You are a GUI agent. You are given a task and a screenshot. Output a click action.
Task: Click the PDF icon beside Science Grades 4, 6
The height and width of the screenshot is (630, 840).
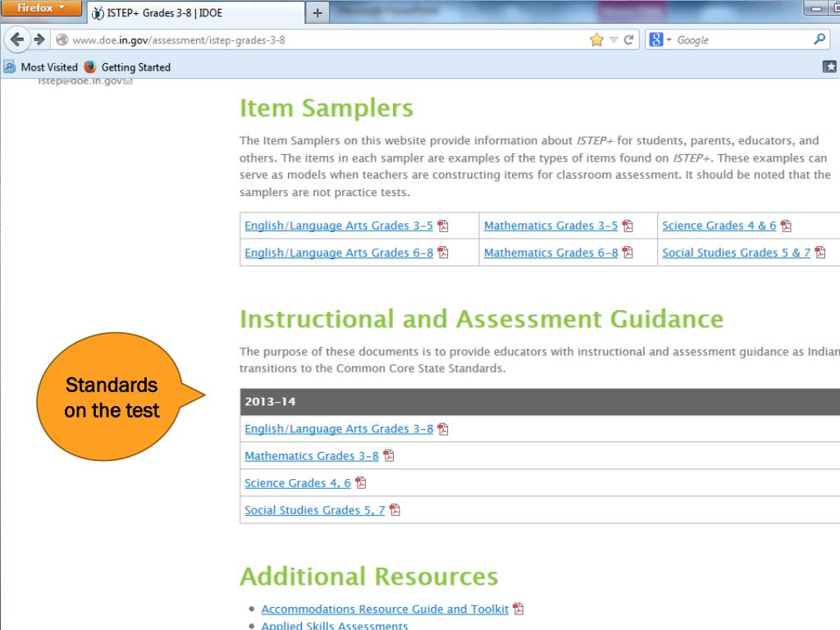tap(361, 482)
